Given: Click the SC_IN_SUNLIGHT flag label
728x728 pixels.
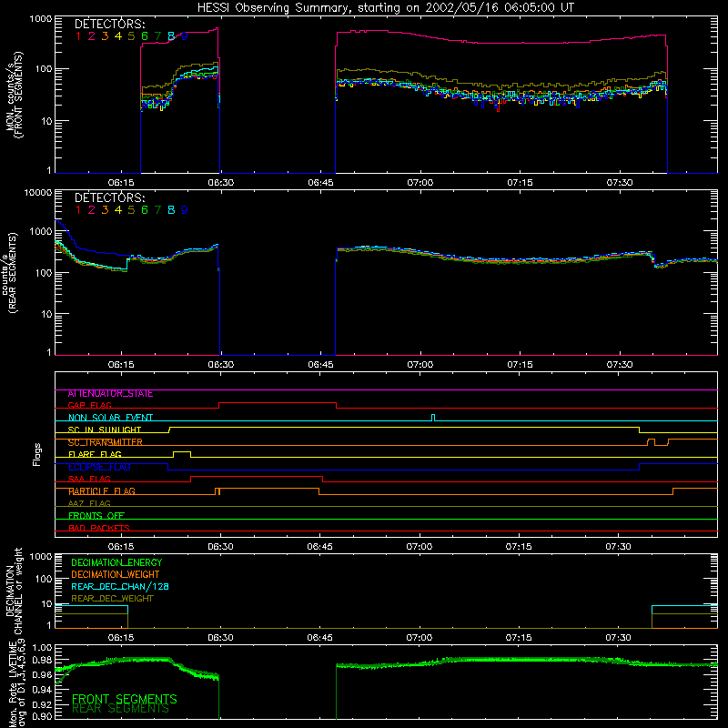Looking at the screenshot, I should coord(105,430).
